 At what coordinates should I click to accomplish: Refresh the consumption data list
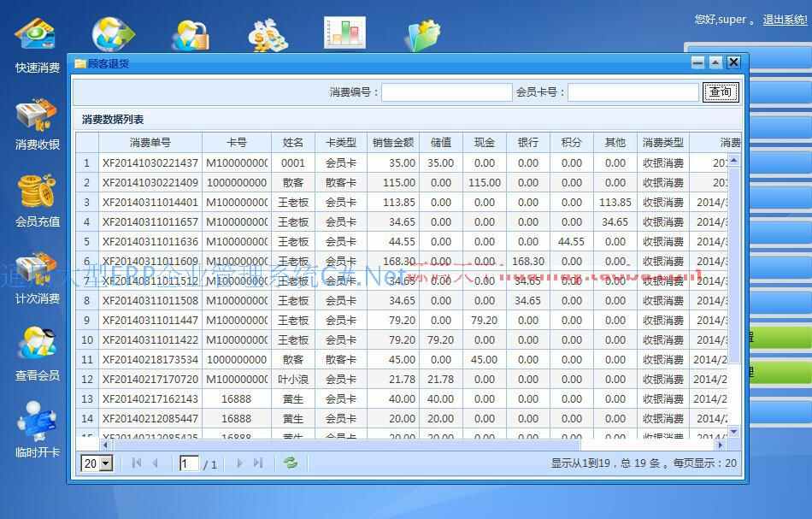pyautogui.click(x=290, y=463)
